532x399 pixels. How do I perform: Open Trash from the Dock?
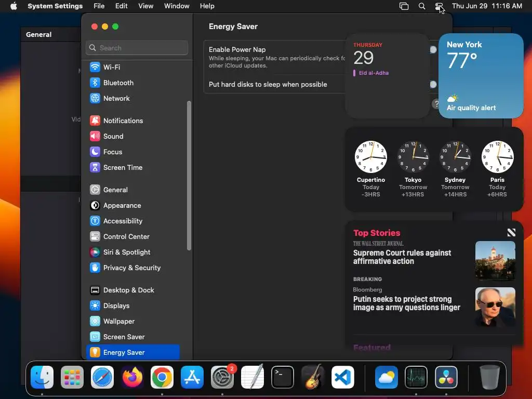click(x=490, y=377)
